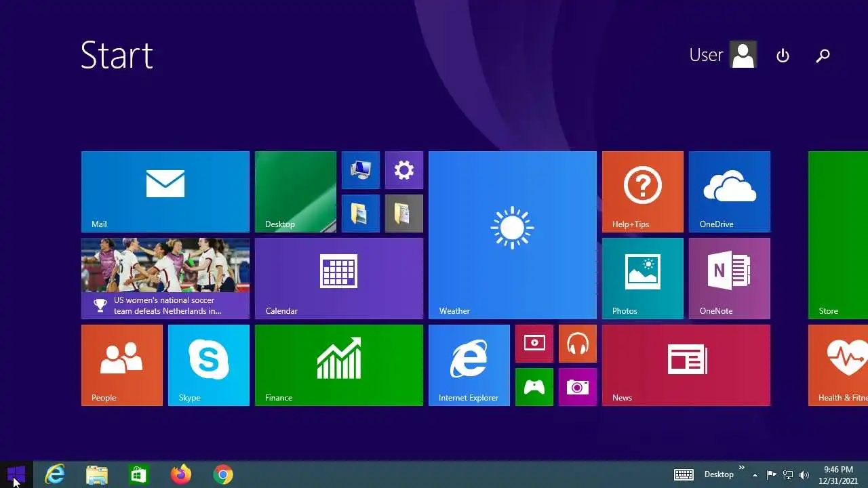868x488 pixels.
Task: Launch Firefox from the taskbar
Action: 180,474
